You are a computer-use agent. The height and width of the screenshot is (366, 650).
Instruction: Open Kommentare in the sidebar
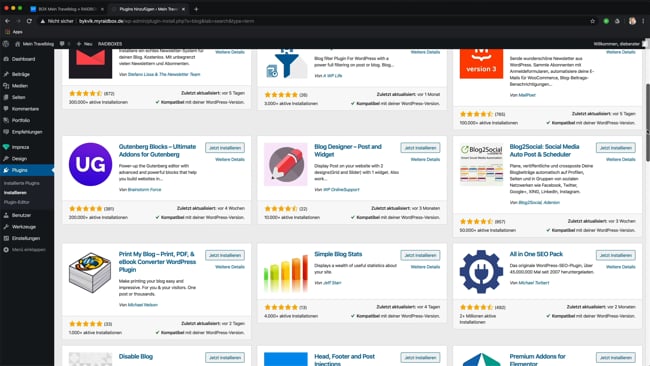(x=25, y=109)
